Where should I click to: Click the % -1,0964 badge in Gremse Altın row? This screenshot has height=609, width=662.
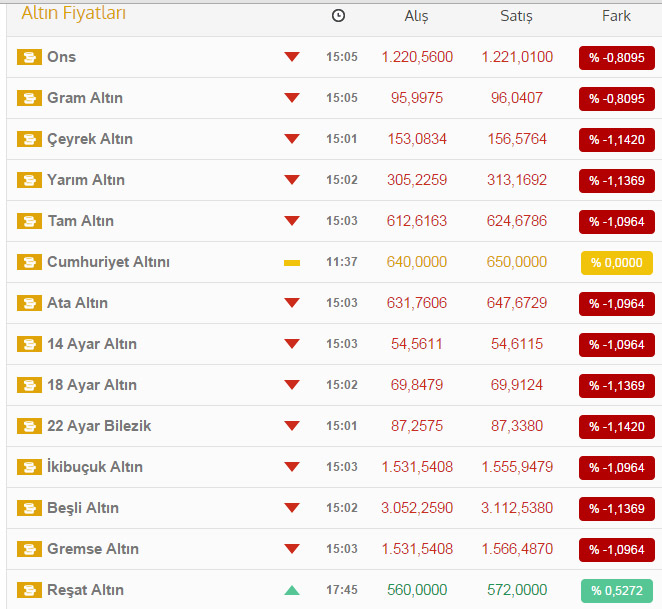click(617, 549)
